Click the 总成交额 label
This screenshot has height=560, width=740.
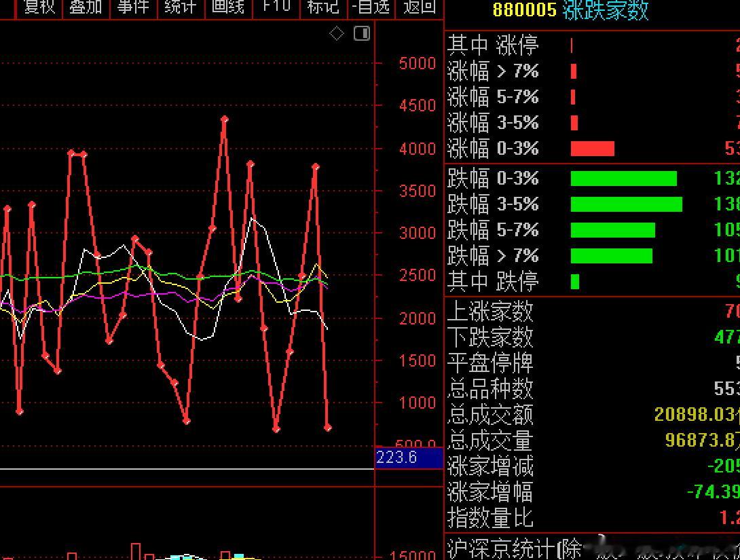[x=490, y=415]
